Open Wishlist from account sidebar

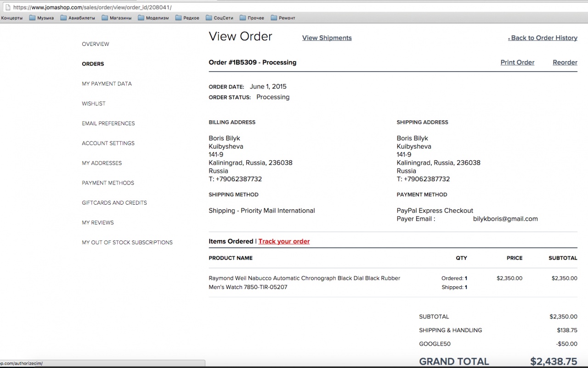pos(94,104)
